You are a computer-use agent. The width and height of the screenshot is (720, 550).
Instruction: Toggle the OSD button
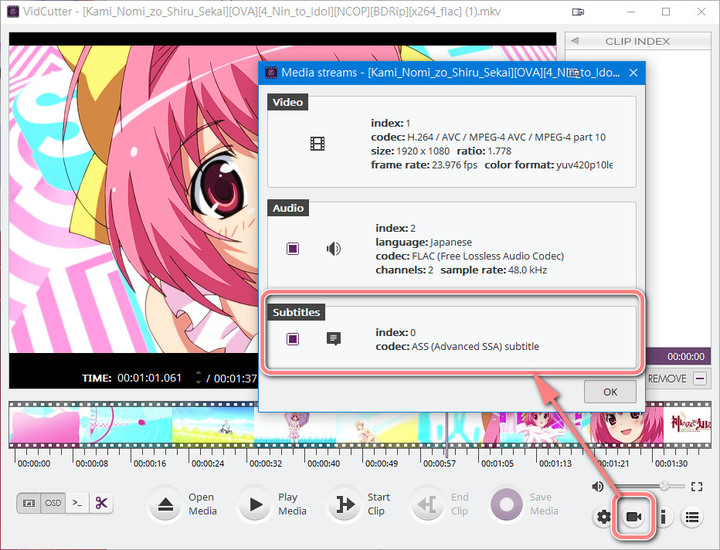tap(53, 503)
